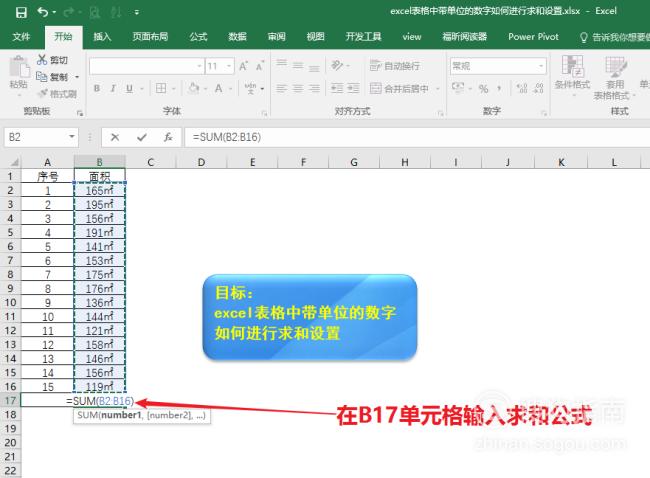
Task: Click the Select All corner triangle
Action: 14,162
